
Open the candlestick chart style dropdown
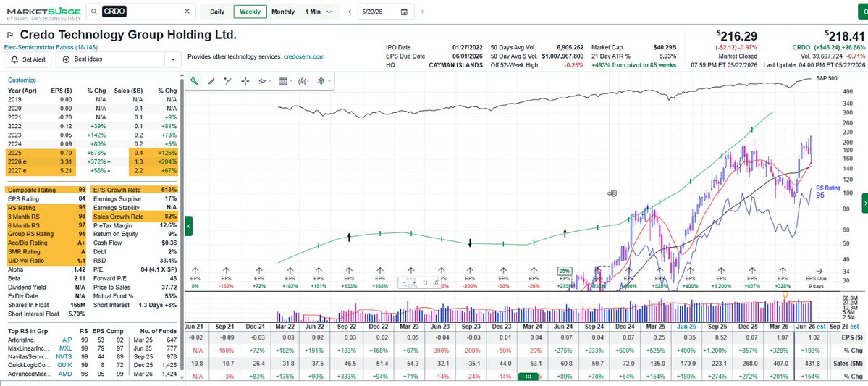[x=304, y=81]
